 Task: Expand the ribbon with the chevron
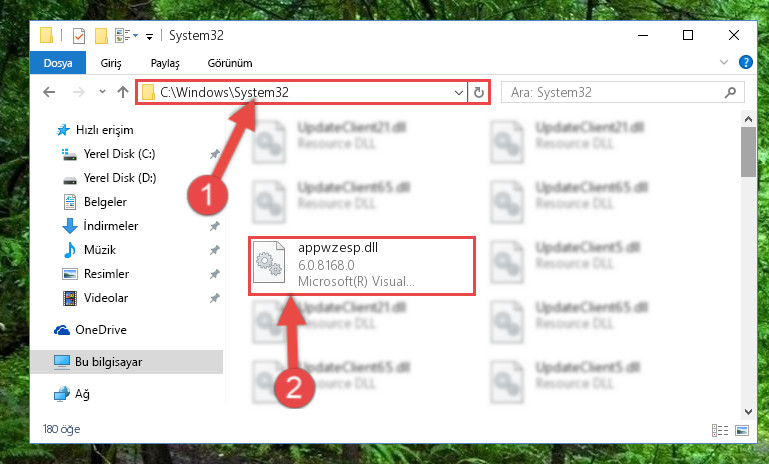click(723, 62)
